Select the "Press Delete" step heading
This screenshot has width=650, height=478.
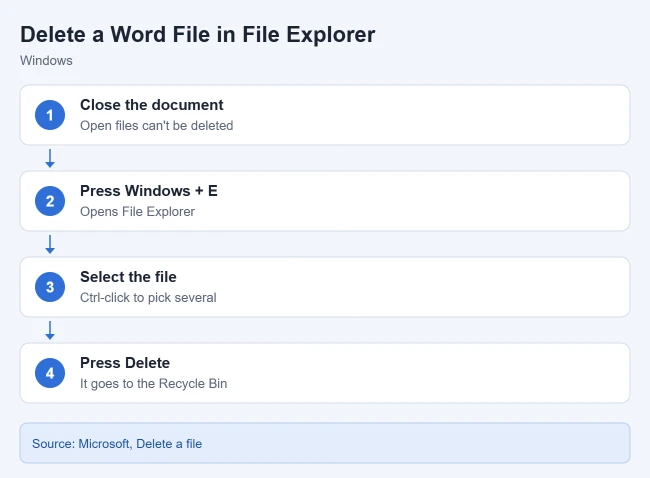125,363
